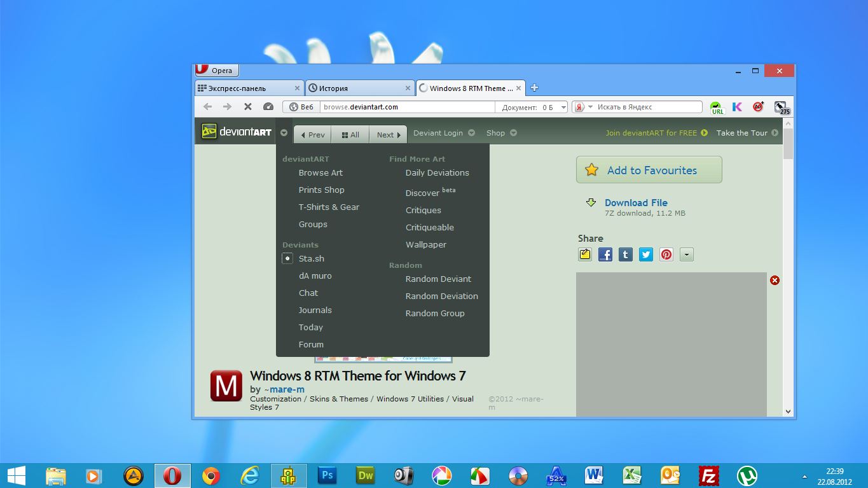Select the Critiques menu entry

(x=423, y=210)
